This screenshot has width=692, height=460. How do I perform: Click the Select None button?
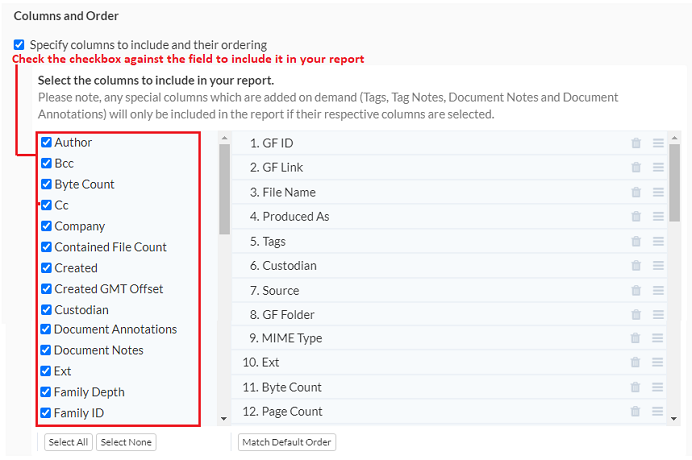[x=126, y=442]
